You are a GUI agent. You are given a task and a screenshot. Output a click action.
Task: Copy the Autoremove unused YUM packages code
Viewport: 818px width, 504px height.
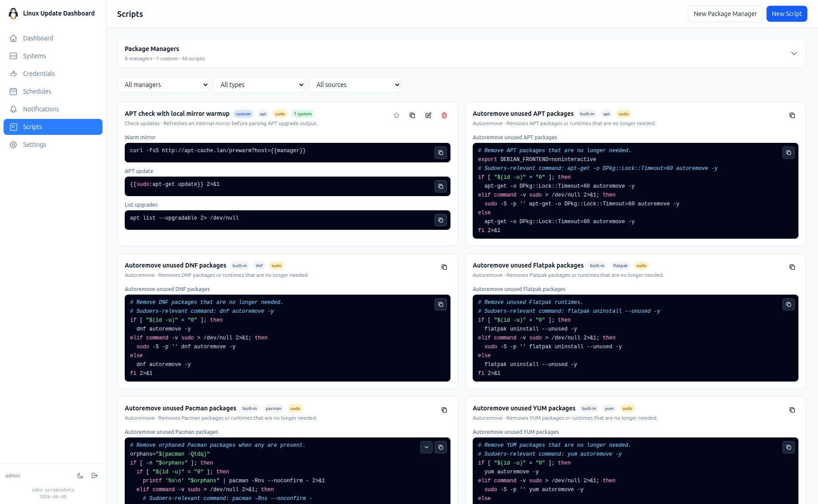pyautogui.click(x=789, y=447)
